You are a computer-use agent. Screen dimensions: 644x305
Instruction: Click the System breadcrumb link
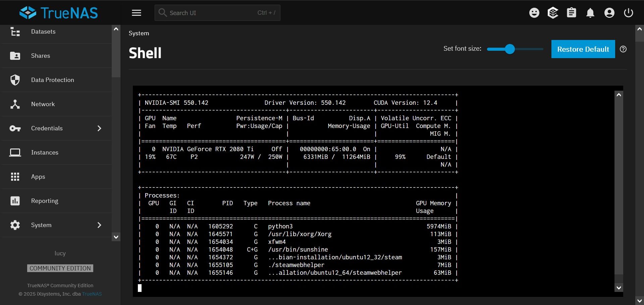139,33
